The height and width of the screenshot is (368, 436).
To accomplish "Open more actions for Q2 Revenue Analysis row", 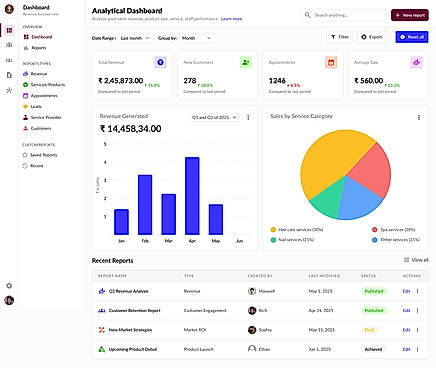I will (417, 291).
